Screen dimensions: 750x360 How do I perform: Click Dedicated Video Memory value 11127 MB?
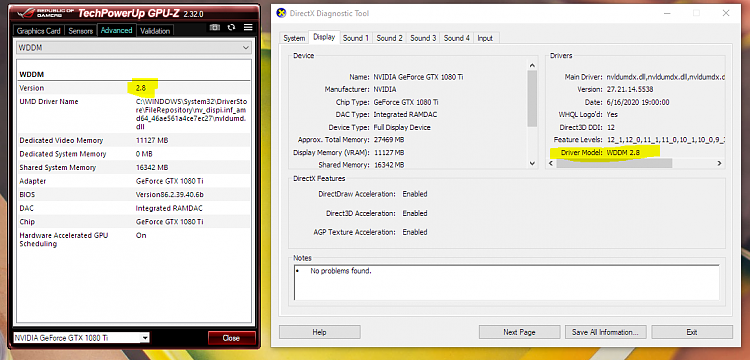click(x=152, y=141)
